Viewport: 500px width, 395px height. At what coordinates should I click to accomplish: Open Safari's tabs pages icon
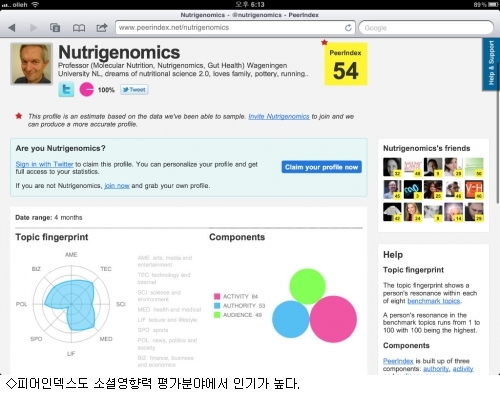point(55,28)
